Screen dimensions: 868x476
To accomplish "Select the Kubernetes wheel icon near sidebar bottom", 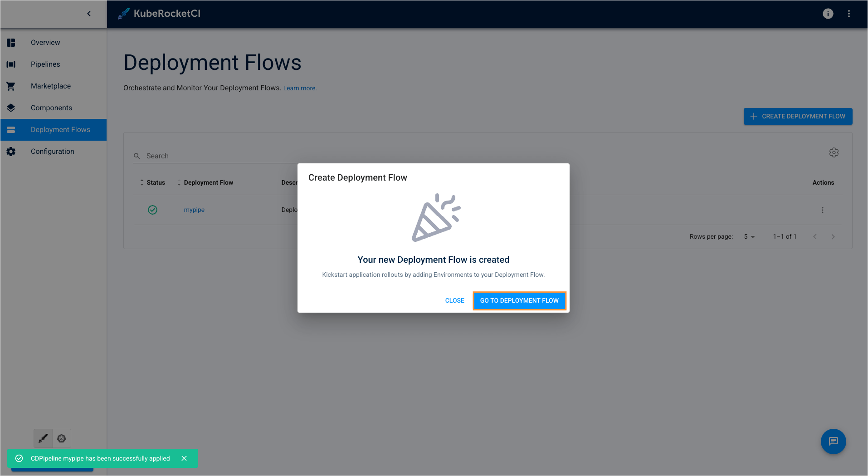I will click(62, 438).
